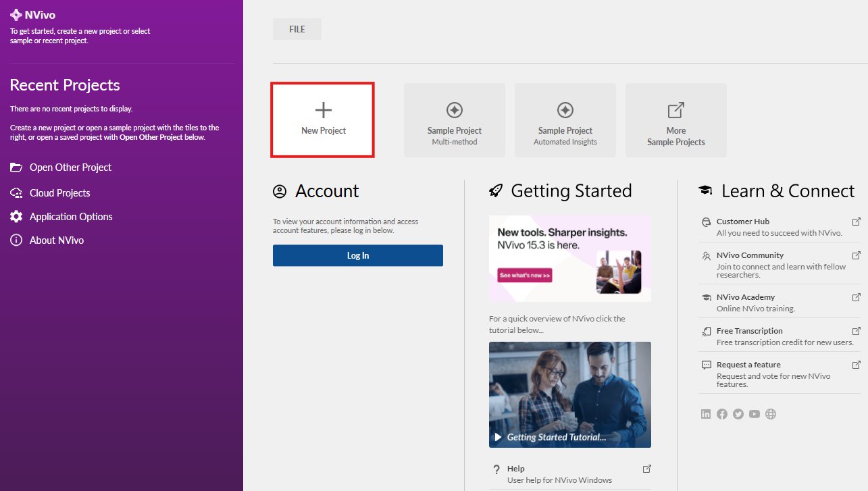Open the Facebook social icon
This screenshot has width=868, height=491.
[722, 414]
